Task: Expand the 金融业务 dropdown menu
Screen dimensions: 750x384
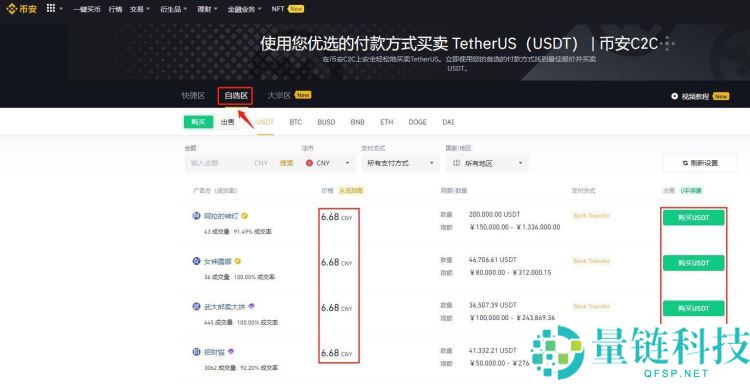Action: pos(244,9)
